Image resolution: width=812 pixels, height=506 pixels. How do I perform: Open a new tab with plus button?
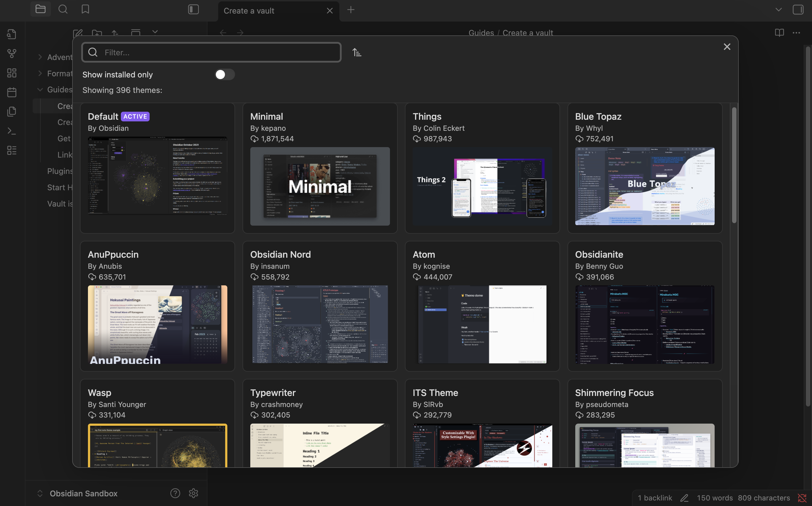point(351,10)
